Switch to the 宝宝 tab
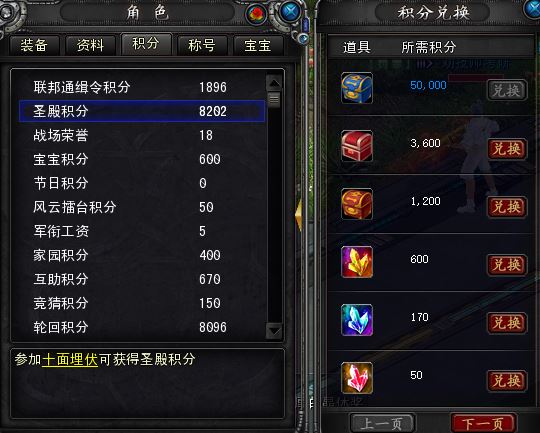 [x=258, y=45]
